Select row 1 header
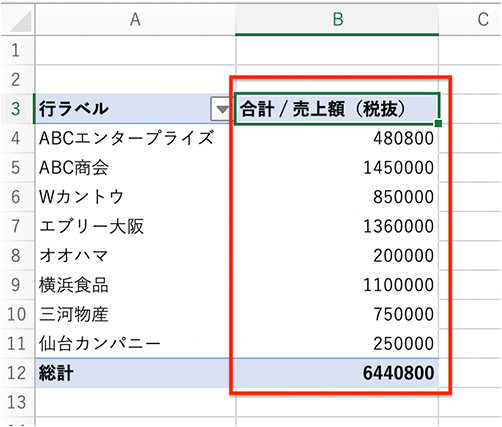502x427 pixels. click(x=17, y=50)
